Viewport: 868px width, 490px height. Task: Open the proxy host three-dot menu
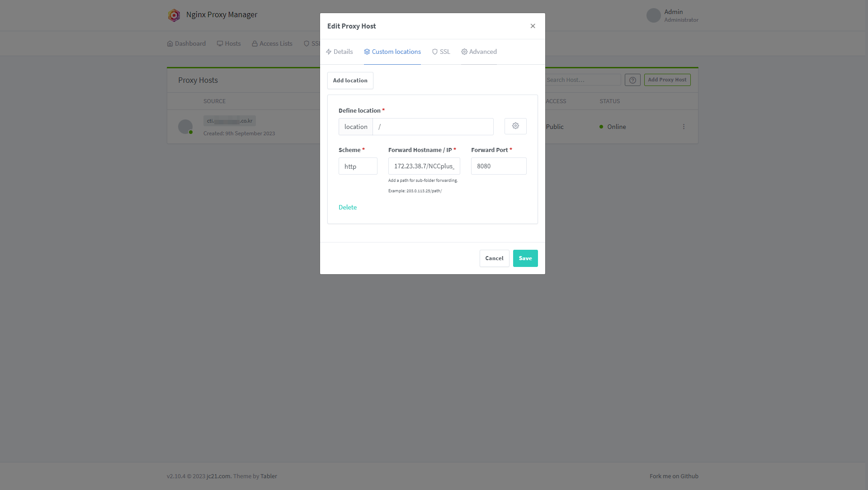coord(684,127)
